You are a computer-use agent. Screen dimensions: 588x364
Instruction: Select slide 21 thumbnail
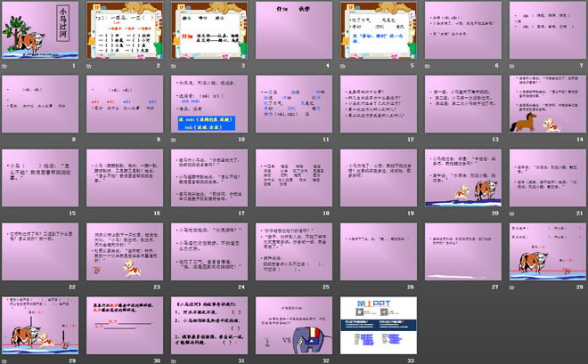click(548, 178)
